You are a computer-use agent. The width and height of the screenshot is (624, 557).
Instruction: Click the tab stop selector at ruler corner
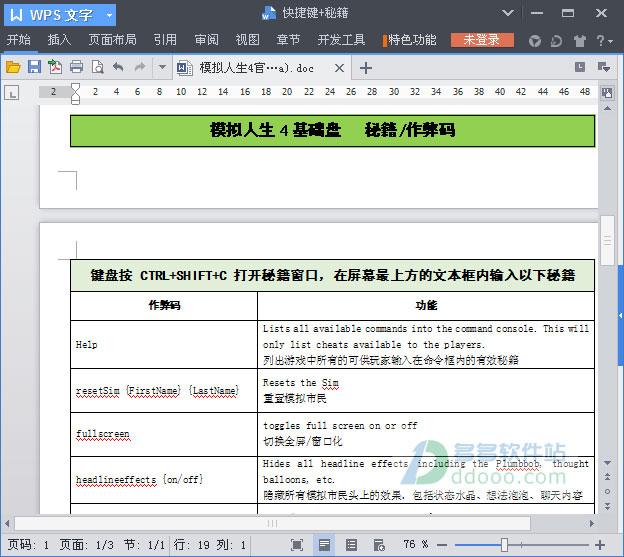(12, 93)
